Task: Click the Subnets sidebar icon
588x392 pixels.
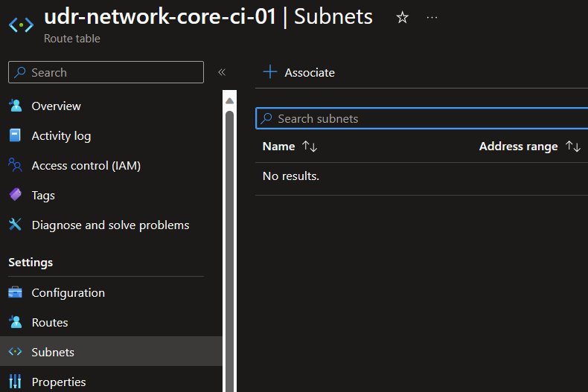Action: click(16, 352)
